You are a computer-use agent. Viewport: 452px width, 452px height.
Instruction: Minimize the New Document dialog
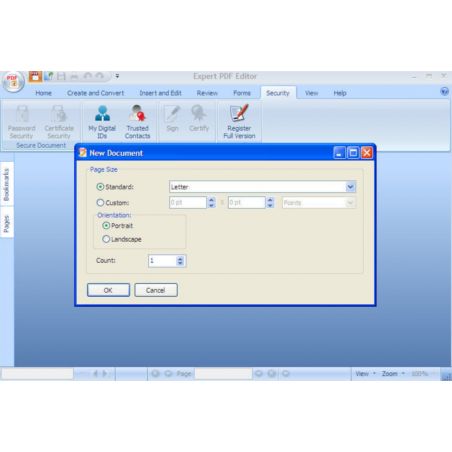click(339, 153)
